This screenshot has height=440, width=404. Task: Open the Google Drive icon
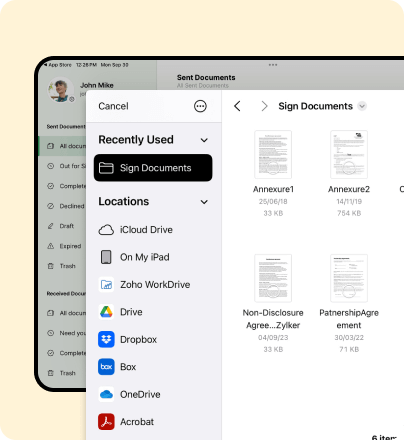tap(106, 312)
